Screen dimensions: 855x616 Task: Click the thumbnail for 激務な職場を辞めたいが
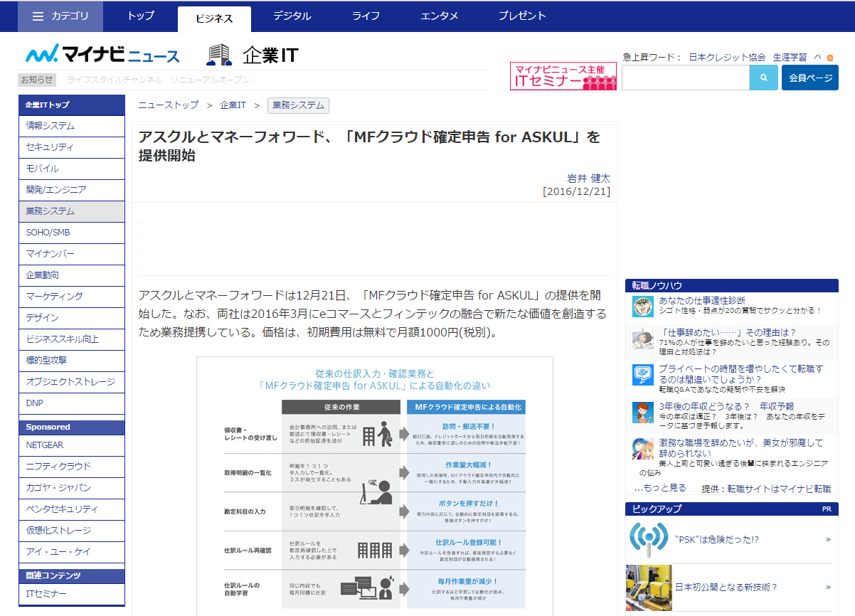643,449
